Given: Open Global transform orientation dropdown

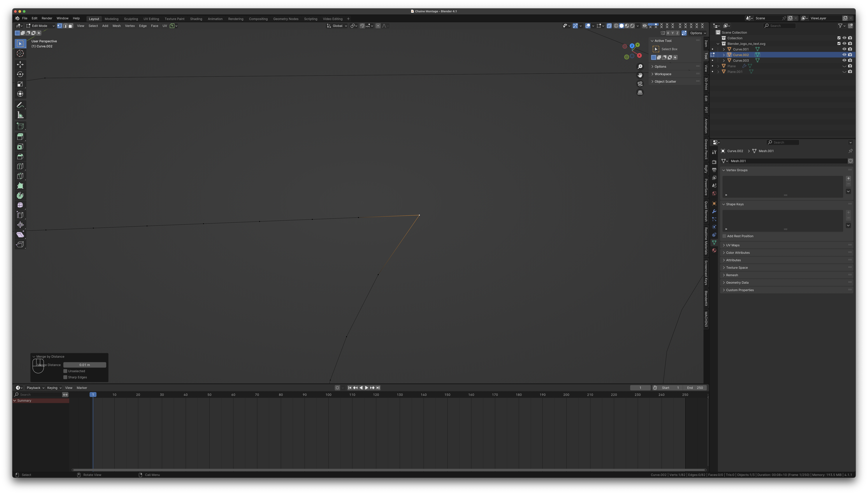Looking at the screenshot, I should (337, 26).
